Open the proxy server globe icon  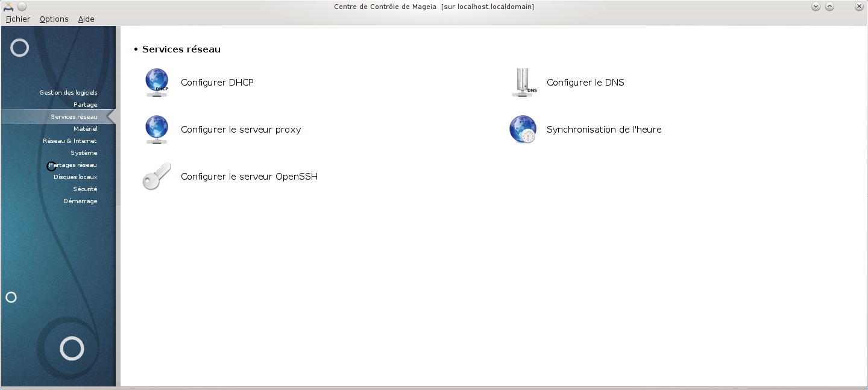[157, 130]
